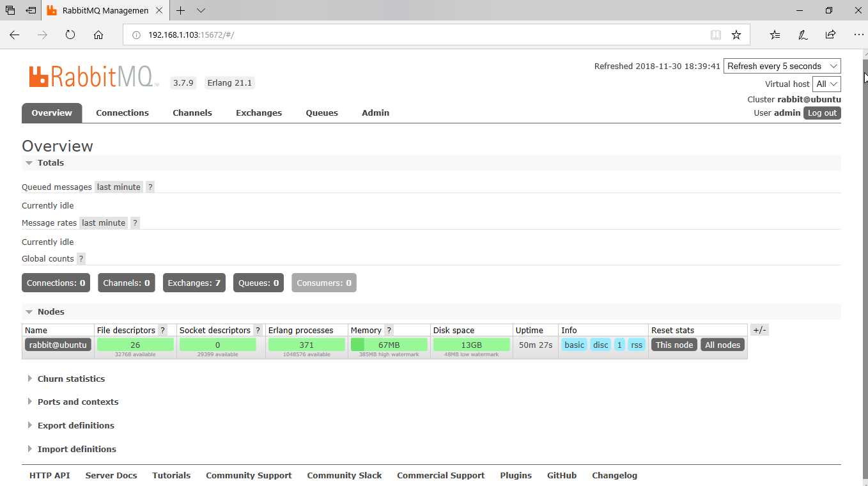Expand Import definitions section

[x=72, y=450]
